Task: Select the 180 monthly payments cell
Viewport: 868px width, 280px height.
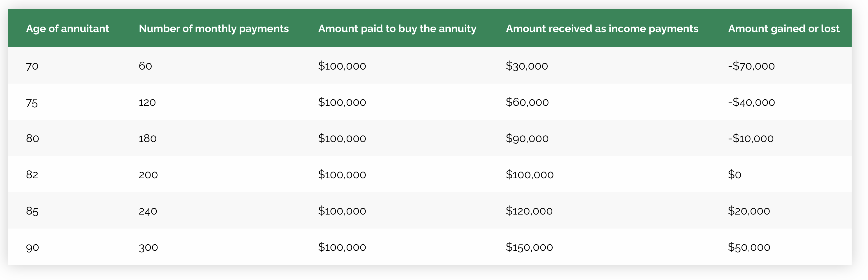Action: [148, 139]
